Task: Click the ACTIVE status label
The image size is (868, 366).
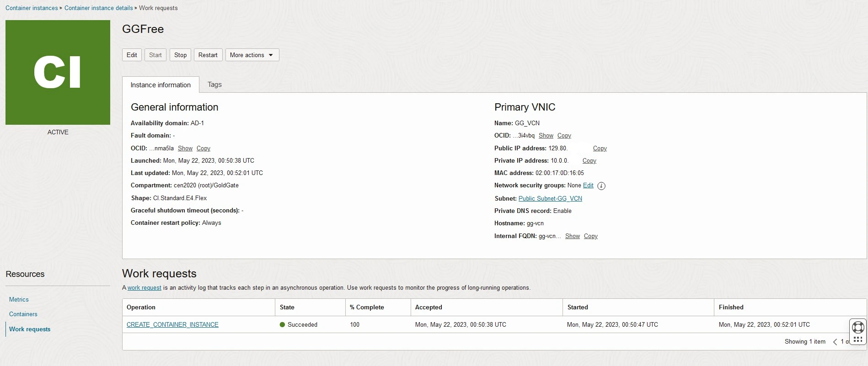Action: pyautogui.click(x=58, y=132)
